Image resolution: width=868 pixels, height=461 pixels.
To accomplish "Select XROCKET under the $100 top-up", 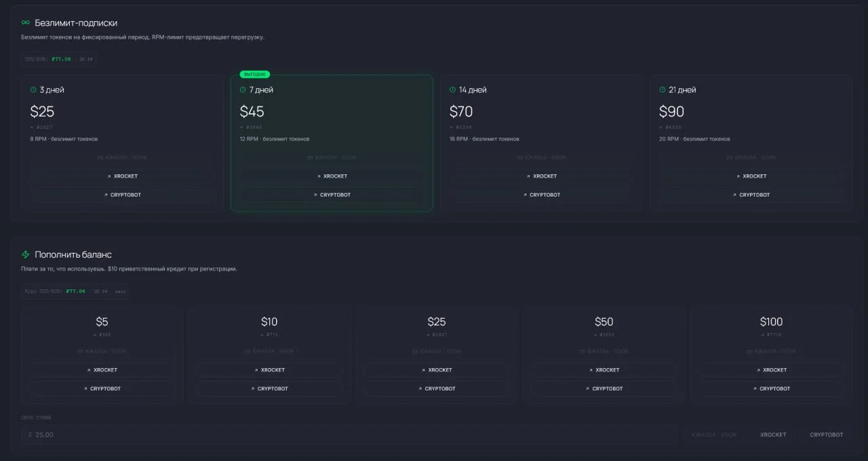I will (x=771, y=370).
